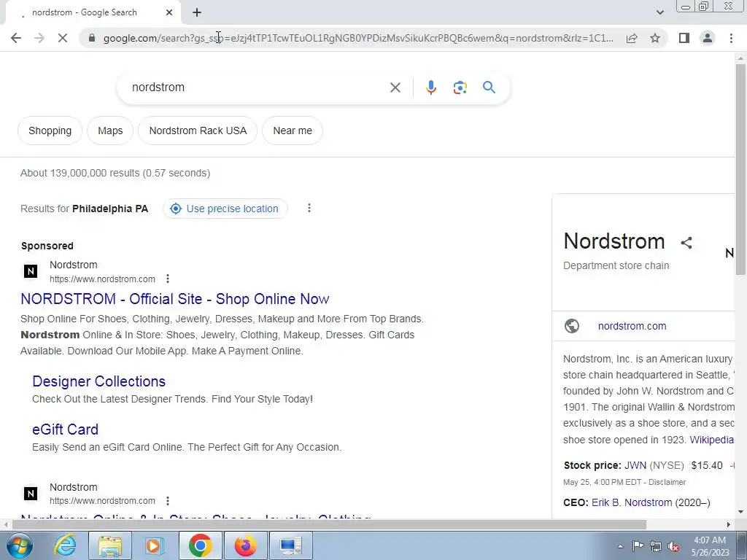
Task: Open the Chrome profile avatar
Action: click(708, 38)
